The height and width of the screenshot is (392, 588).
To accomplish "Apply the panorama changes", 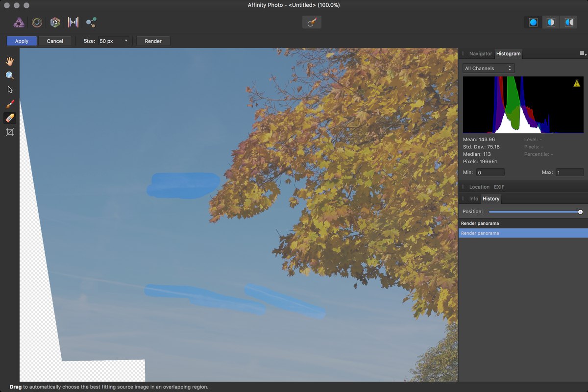I will coord(22,41).
